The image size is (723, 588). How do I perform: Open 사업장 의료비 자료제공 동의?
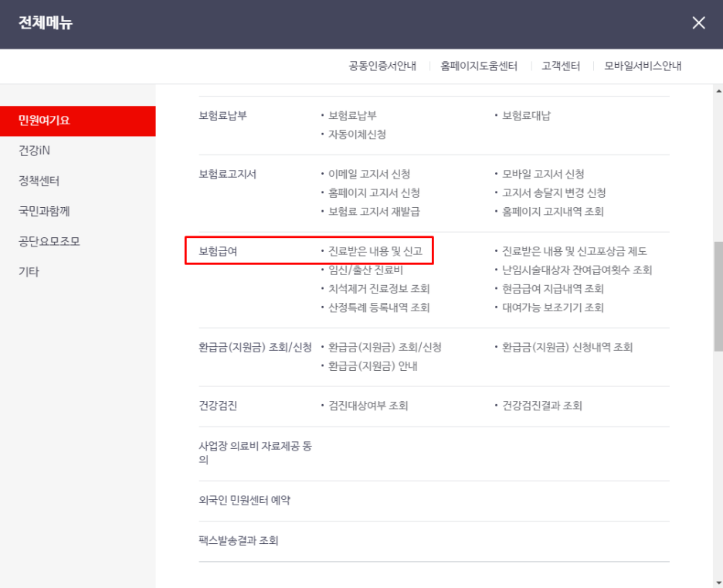point(256,453)
